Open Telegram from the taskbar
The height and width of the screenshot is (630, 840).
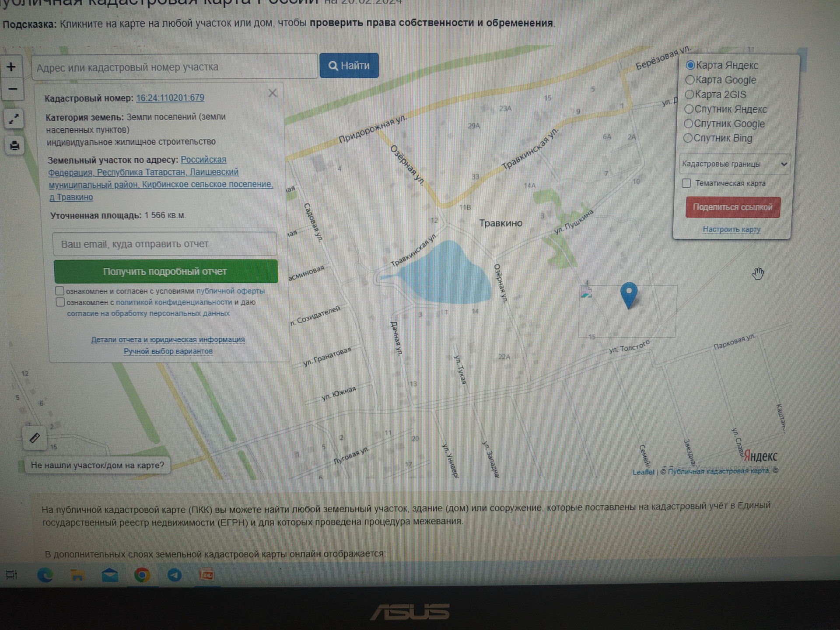(x=175, y=575)
